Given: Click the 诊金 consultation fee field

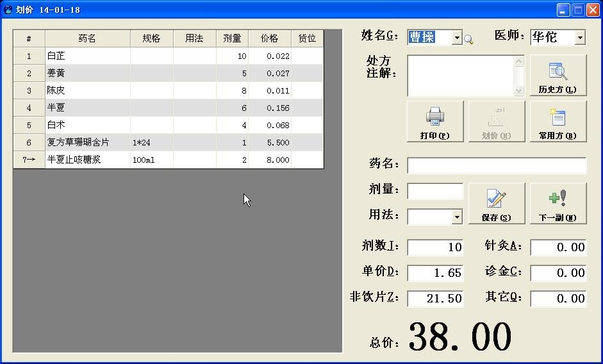Looking at the screenshot, I should 558,273.
